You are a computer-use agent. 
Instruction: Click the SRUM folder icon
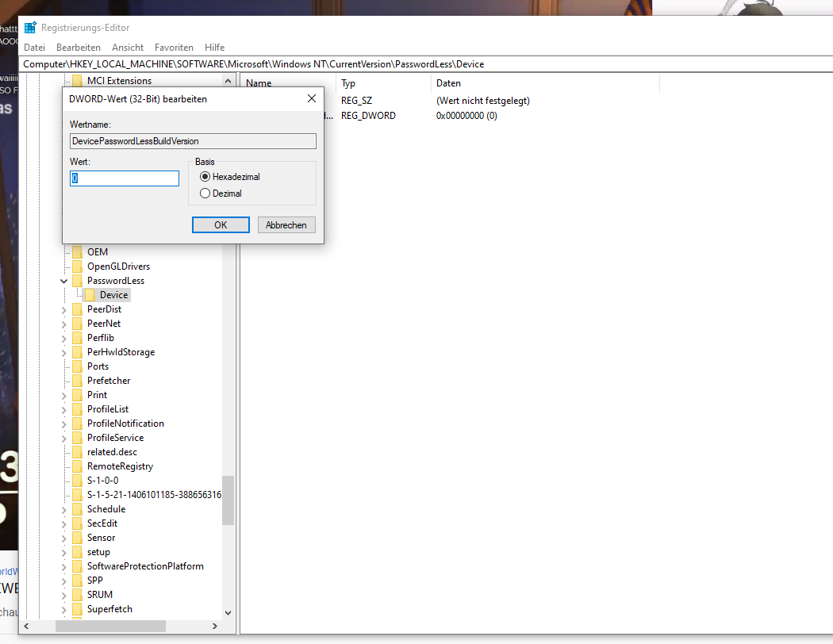pos(78,595)
